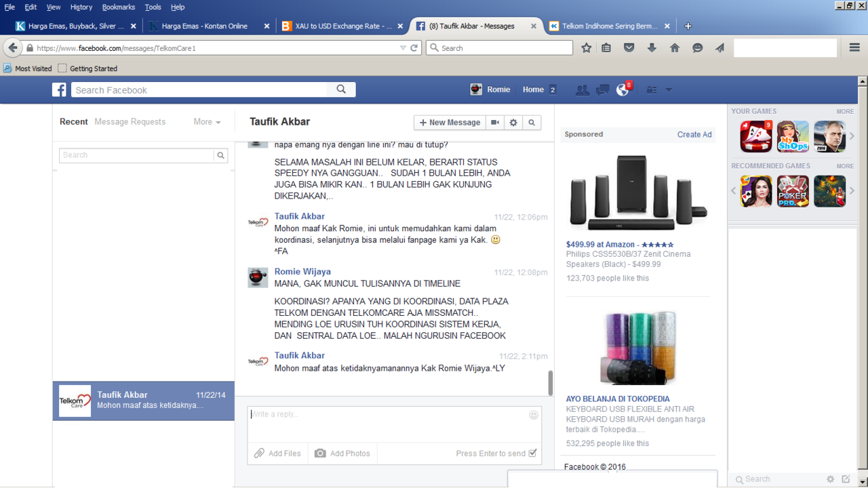Show URL history dropdown in the address bar
Viewport: 868px width, 488px height.
(x=403, y=48)
